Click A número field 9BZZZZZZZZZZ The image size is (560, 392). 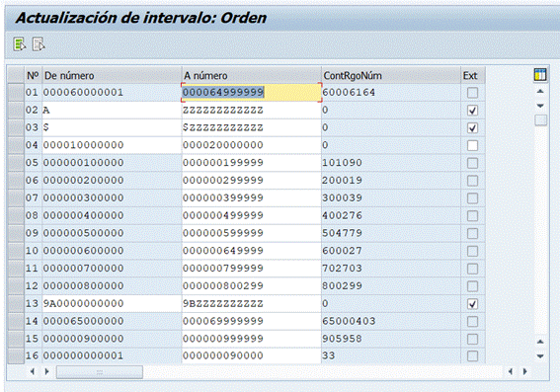[x=252, y=304]
